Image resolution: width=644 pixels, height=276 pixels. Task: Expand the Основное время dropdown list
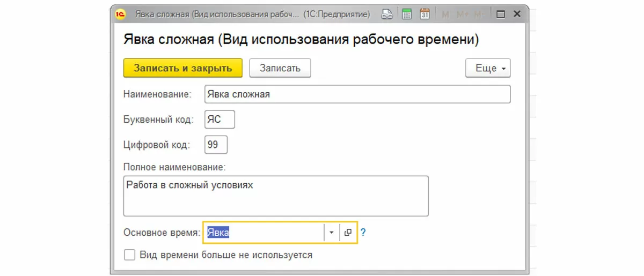pos(332,233)
